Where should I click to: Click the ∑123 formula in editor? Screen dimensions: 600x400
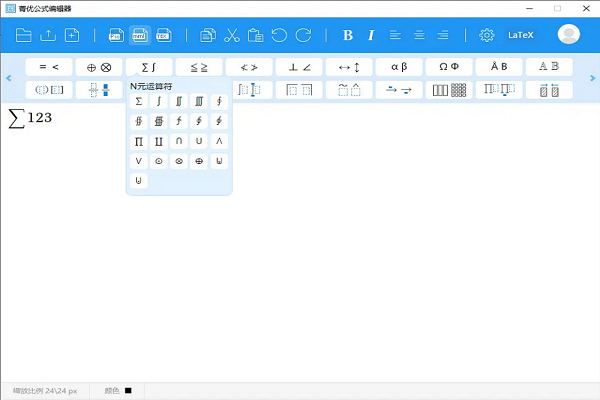[30, 118]
